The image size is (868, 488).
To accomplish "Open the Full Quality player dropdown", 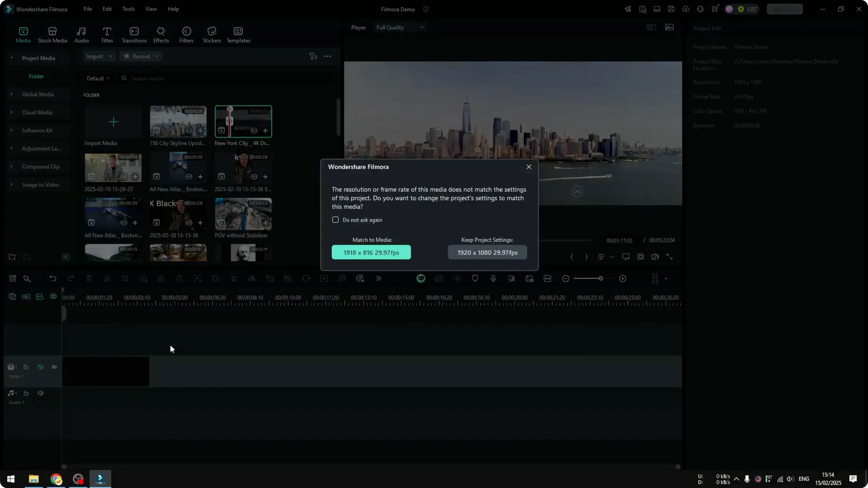I will point(400,28).
